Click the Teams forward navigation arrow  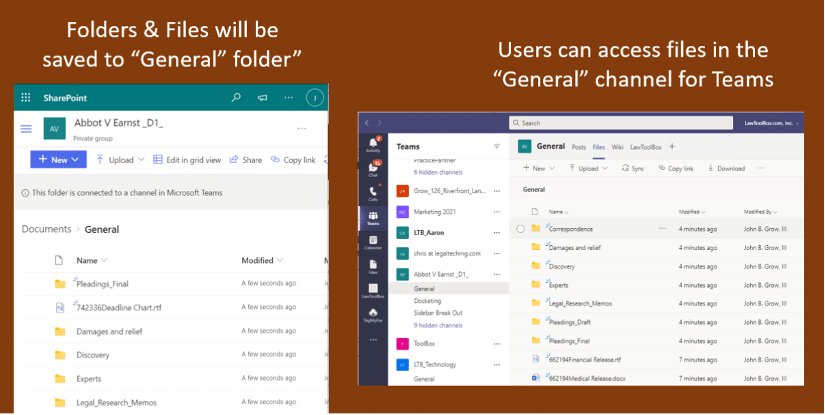(379, 123)
